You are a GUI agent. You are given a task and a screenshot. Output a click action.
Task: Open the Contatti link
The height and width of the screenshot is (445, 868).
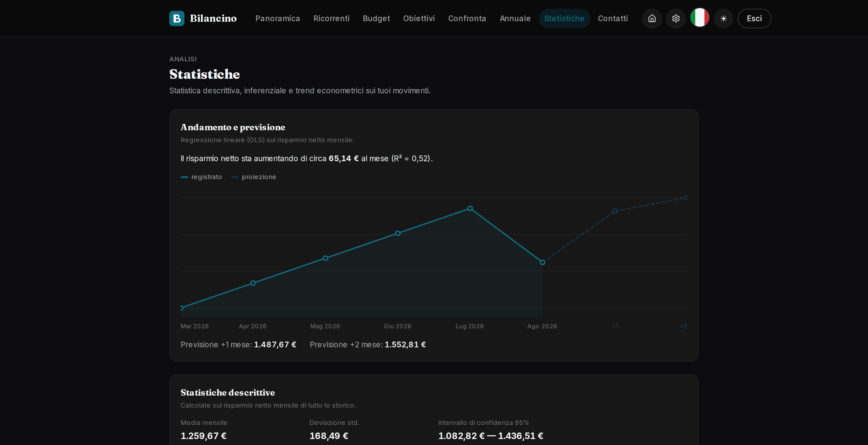pyautogui.click(x=612, y=18)
